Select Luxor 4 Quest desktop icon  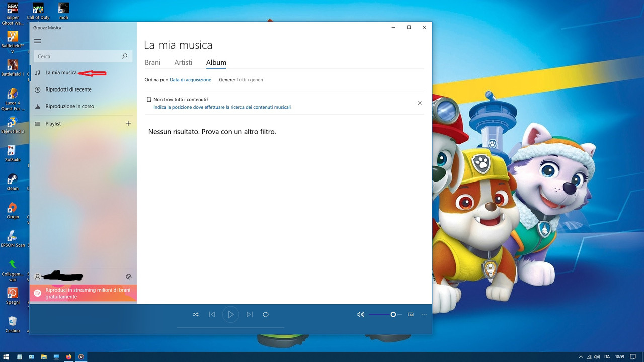point(13,100)
